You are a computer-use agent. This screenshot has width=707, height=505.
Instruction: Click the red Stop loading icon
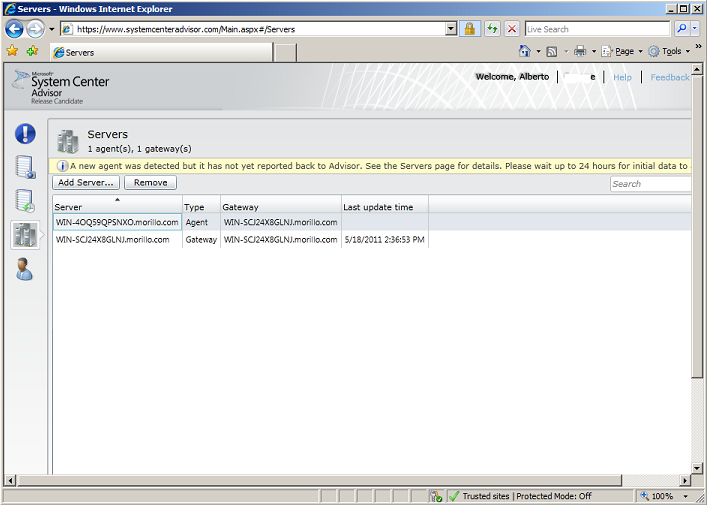[x=512, y=29]
